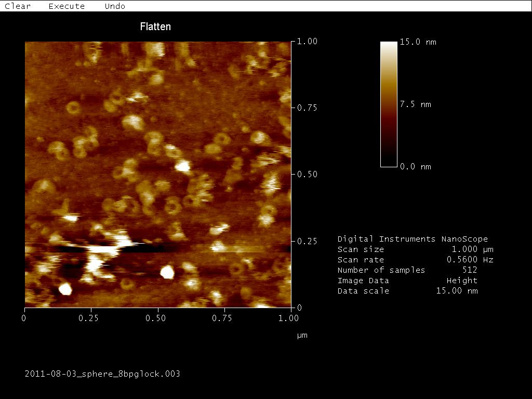Viewport: 532px width, 399px height.
Task: Open the Clear menu item
Action: pyautogui.click(x=18, y=6)
